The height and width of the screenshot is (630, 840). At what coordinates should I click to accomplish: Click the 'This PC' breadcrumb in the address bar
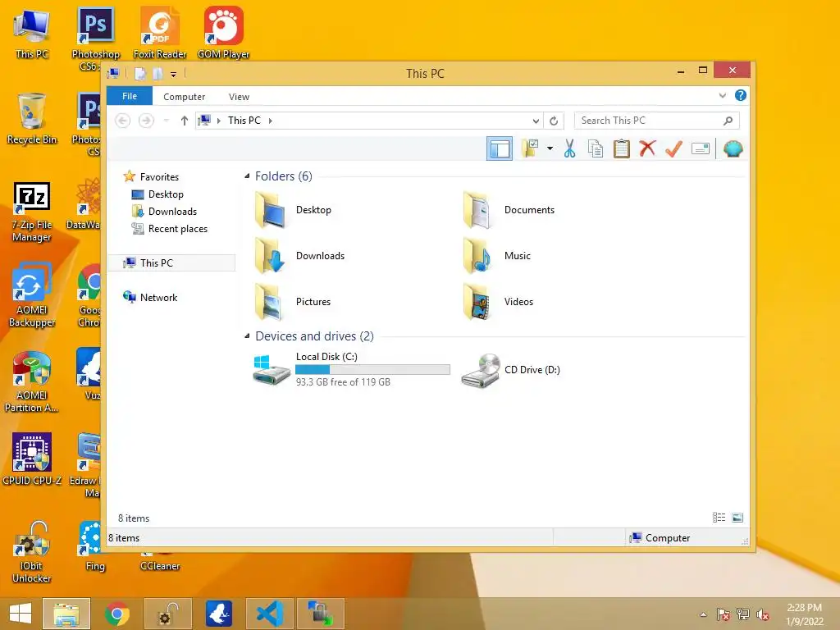244,121
